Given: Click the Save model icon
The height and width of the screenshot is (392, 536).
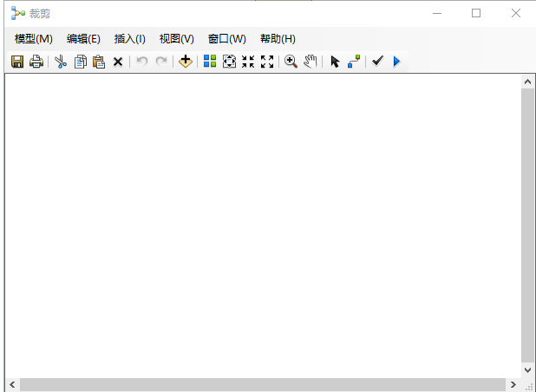Looking at the screenshot, I should [x=17, y=62].
